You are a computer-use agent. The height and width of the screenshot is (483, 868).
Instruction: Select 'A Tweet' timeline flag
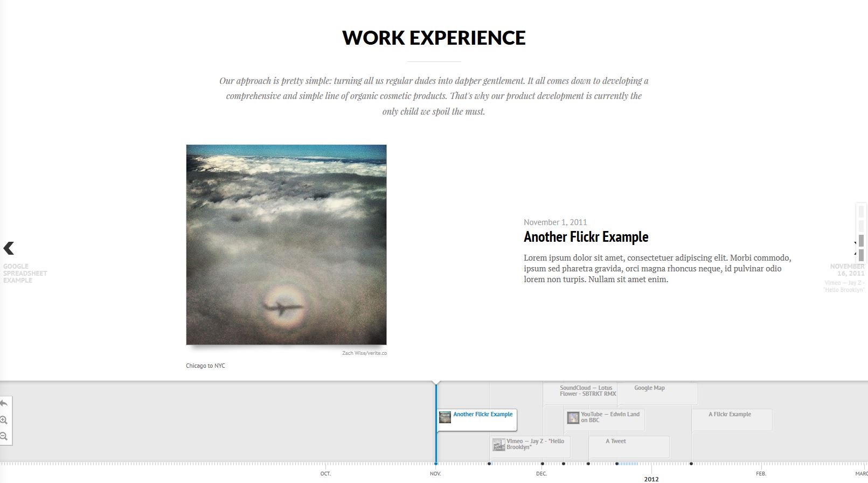(629, 446)
